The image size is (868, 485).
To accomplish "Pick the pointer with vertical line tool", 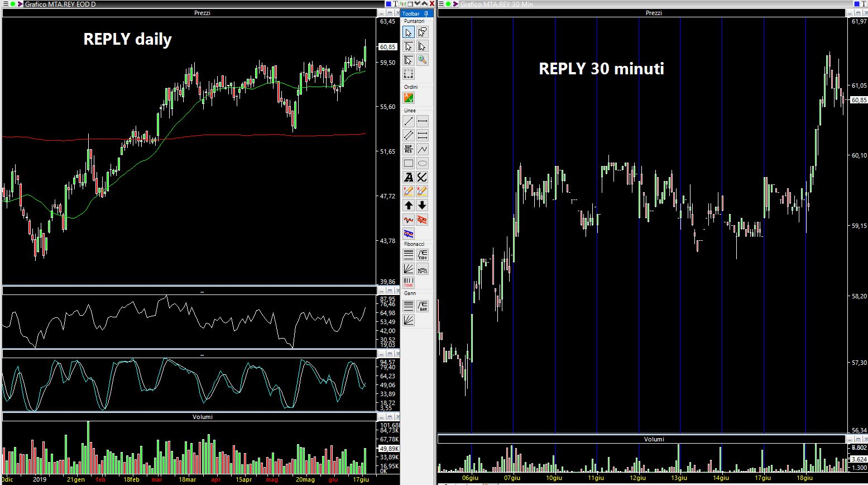I will point(423,46).
